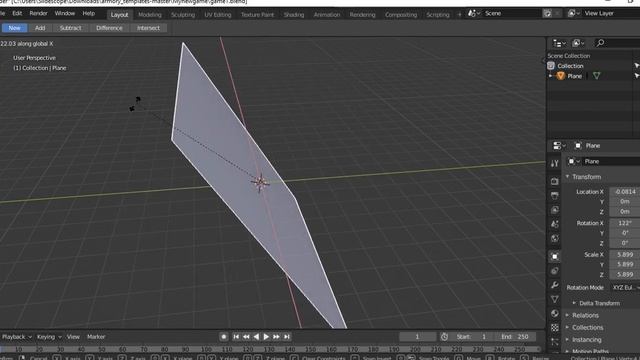Open the Render menu
This screenshot has width=640, height=360.
point(38,13)
